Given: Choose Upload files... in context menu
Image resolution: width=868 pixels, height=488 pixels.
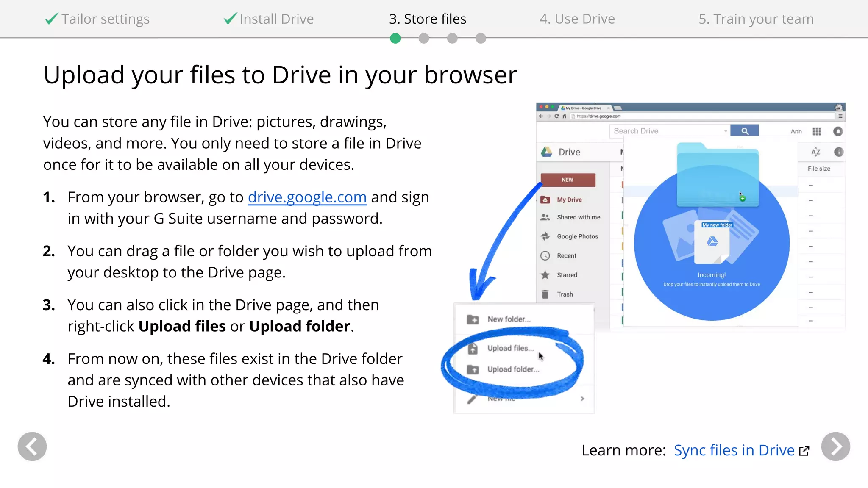Looking at the screenshot, I should pyautogui.click(x=511, y=348).
